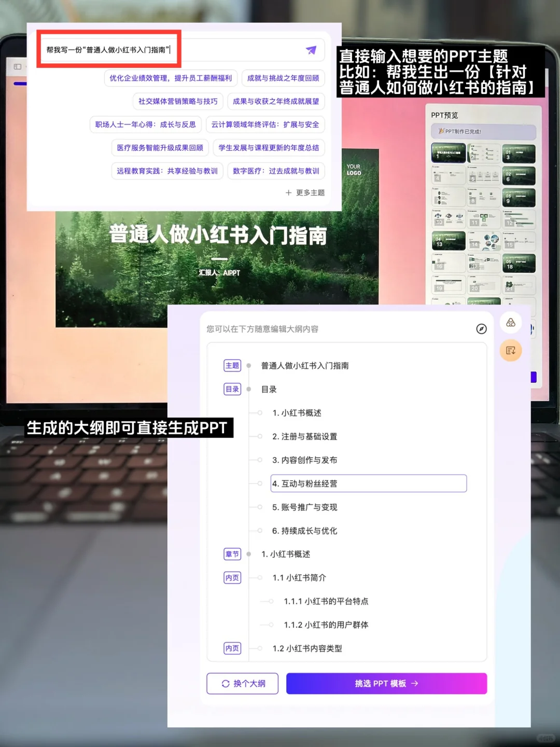This screenshot has width=560, height=747.
Task: Pick topic 职场人士一年心得：成长与反思
Action: [146, 125]
